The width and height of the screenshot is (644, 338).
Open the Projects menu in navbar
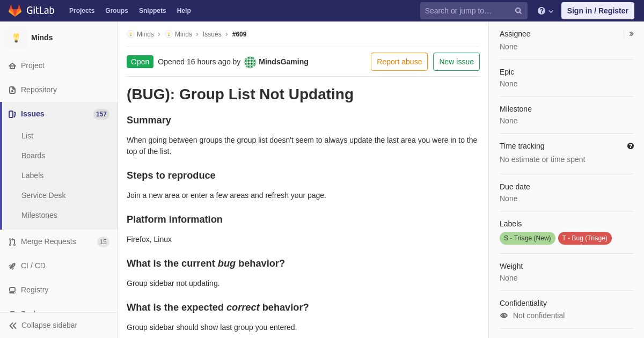pos(82,11)
